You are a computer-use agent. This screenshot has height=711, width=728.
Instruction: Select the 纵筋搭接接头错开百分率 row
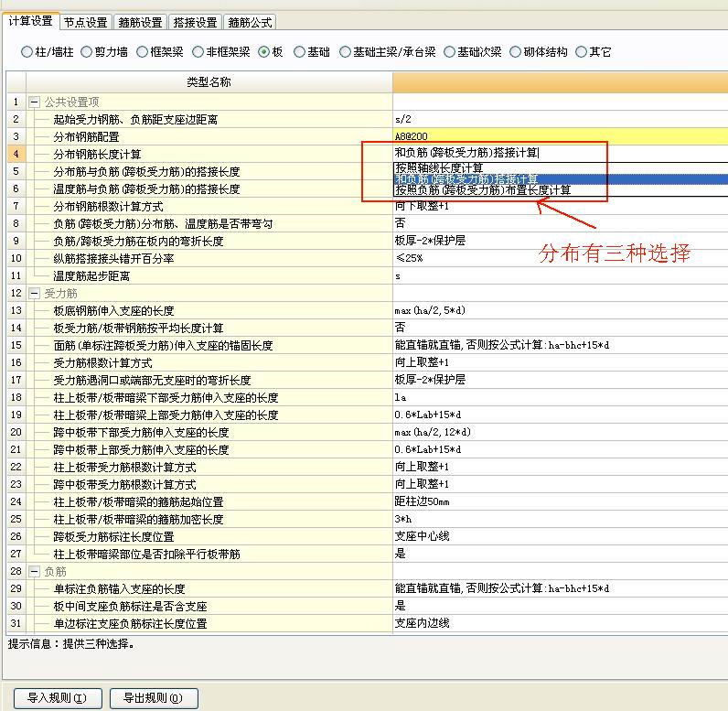tap(209, 258)
